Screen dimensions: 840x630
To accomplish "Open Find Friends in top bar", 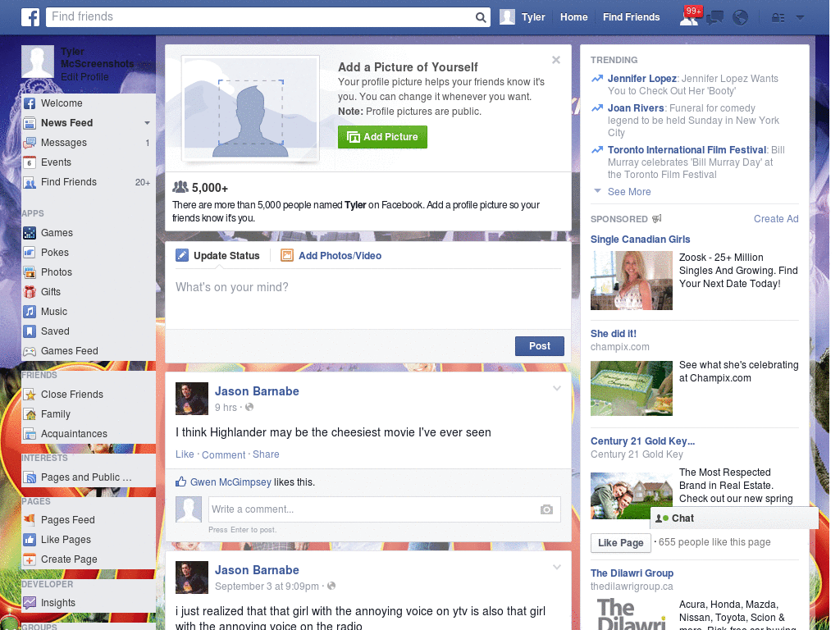I will click(x=631, y=17).
